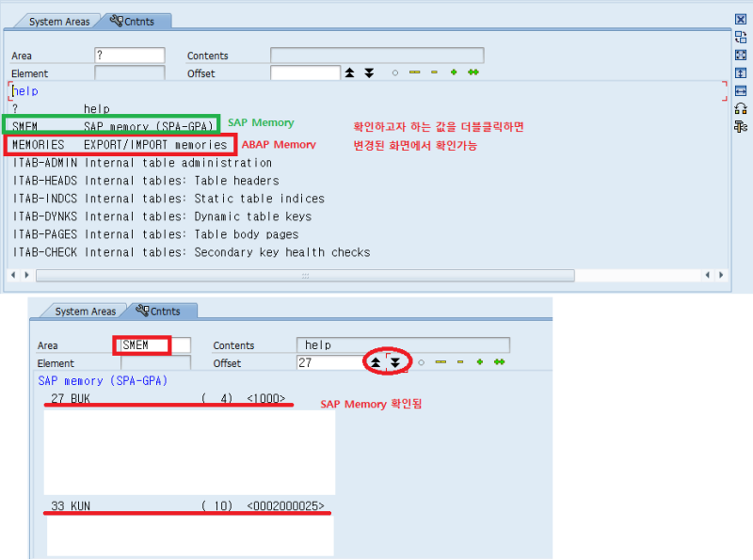
Task: Click the green double-plus icon to jump forward
Action: coord(473,72)
